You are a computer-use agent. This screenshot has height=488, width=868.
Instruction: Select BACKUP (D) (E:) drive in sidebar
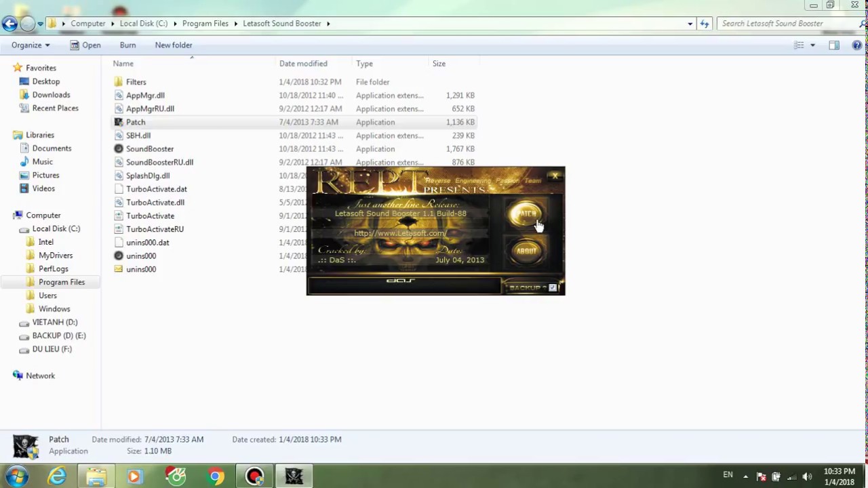59,335
